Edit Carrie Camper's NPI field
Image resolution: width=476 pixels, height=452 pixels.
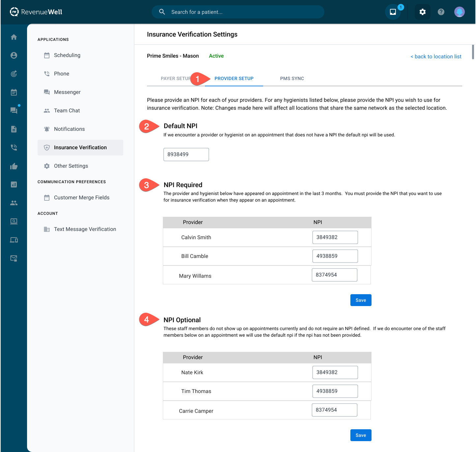click(335, 410)
